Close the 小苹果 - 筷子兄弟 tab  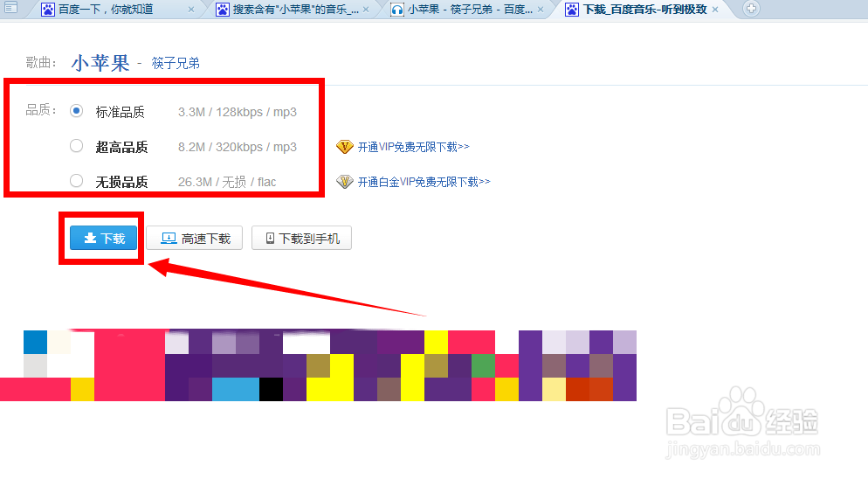(541, 10)
